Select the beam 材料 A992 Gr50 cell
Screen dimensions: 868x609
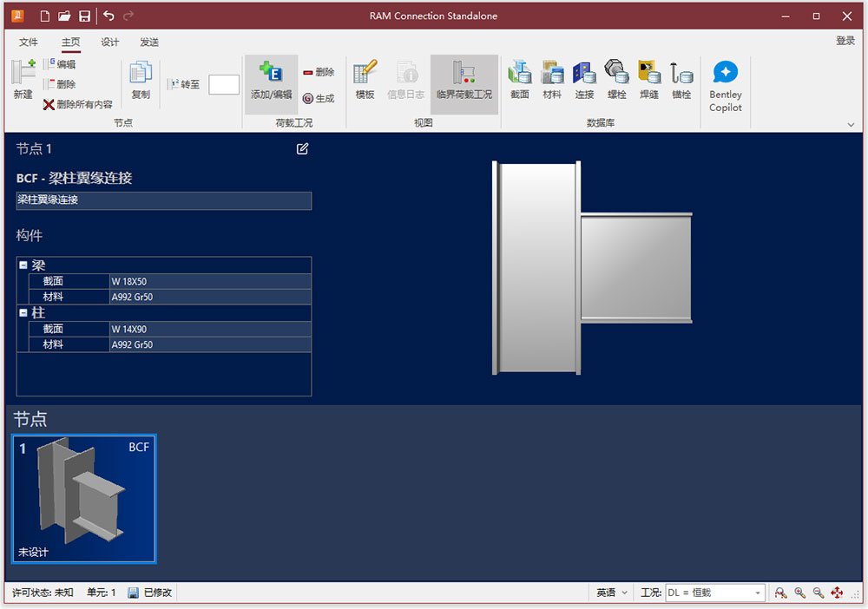(210, 297)
